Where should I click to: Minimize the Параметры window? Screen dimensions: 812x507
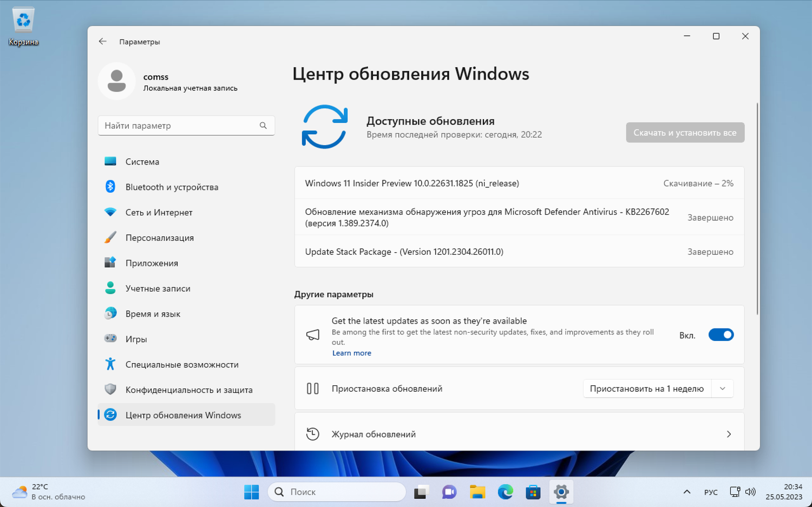687,36
